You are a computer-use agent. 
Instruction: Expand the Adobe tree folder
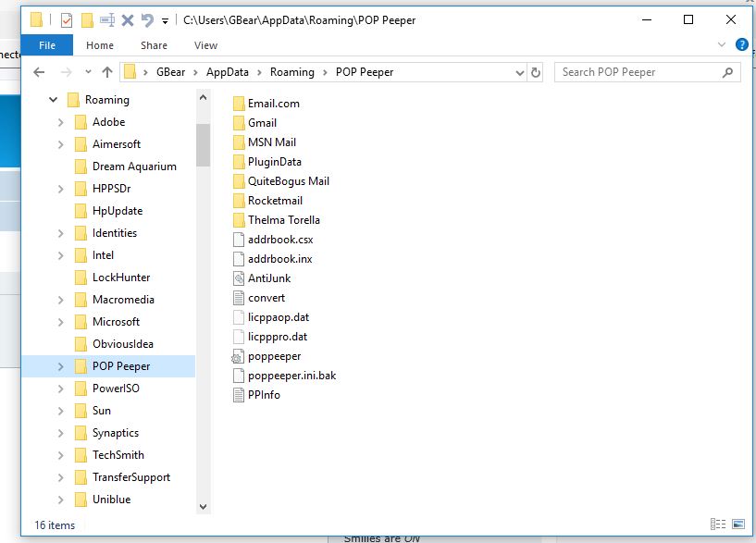[61, 122]
